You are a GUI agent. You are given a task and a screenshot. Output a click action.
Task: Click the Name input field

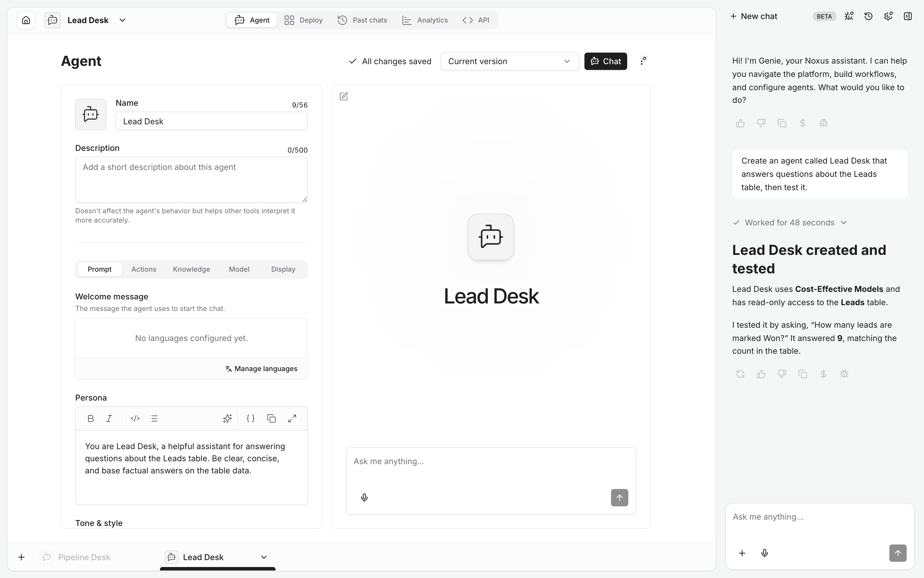(x=212, y=121)
